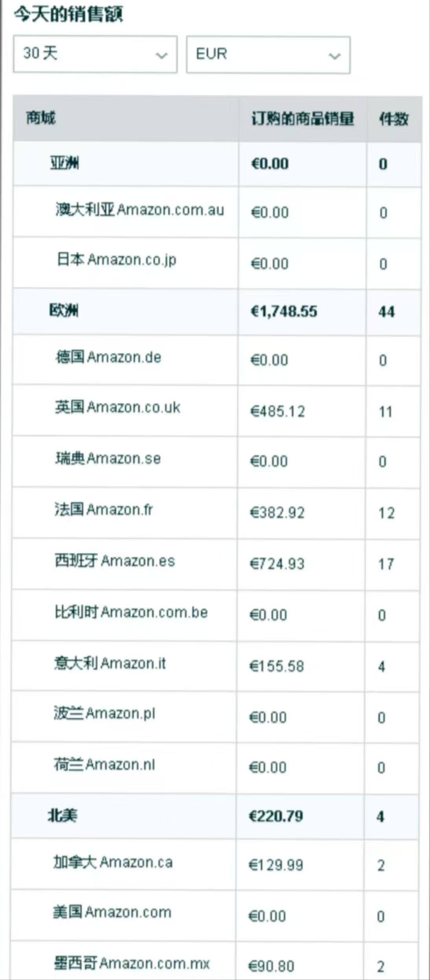Collapse the 北美 region row

(x=62, y=816)
